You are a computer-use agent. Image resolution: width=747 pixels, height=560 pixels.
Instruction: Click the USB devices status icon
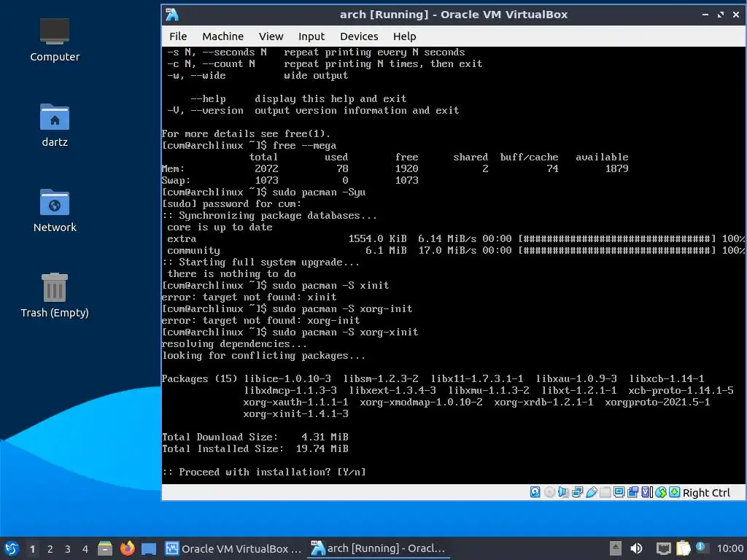coord(591,492)
